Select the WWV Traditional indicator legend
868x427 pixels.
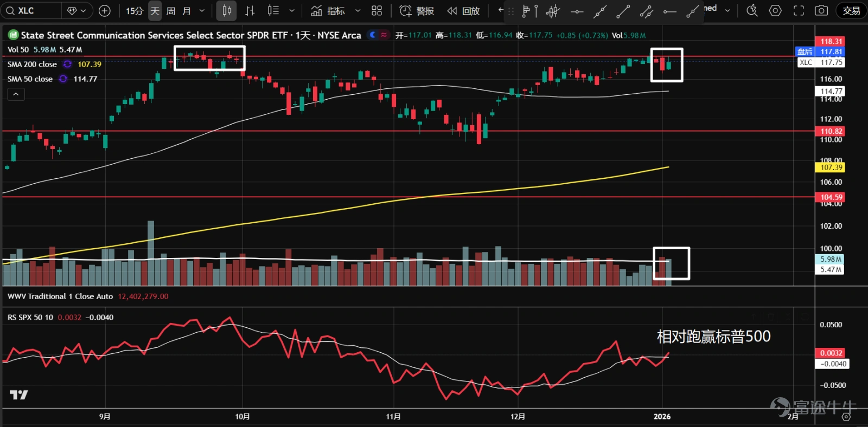pos(60,296)
